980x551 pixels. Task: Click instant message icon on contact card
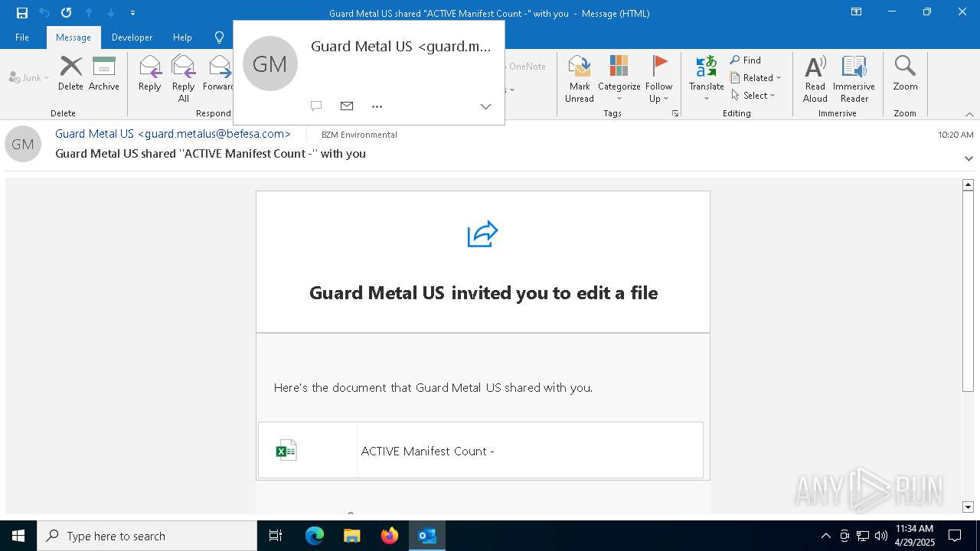click(316, 106)
